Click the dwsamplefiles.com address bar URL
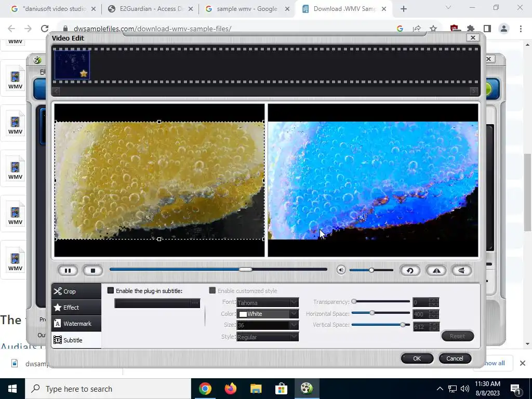532x399 pixels. point(152,29)
